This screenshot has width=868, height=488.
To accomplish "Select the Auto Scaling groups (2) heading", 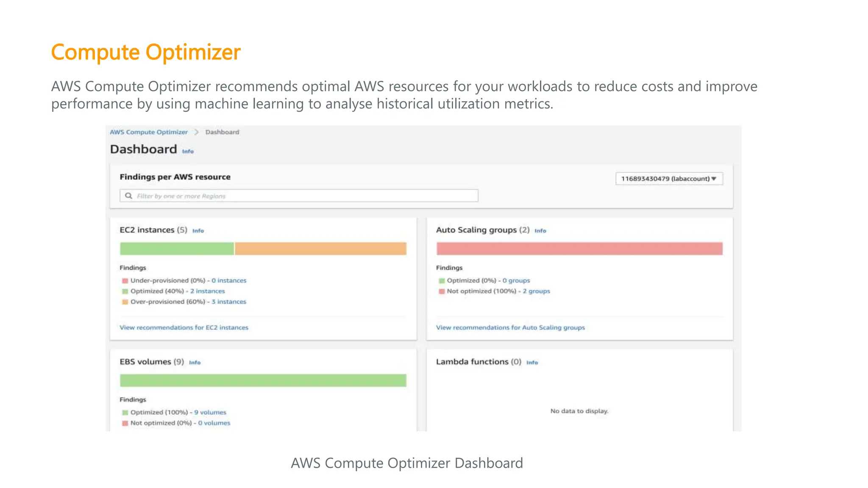I will 483,230.
